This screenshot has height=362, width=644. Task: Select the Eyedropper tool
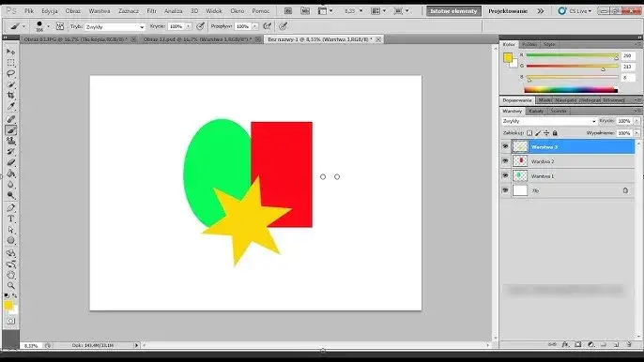point(10,106)
